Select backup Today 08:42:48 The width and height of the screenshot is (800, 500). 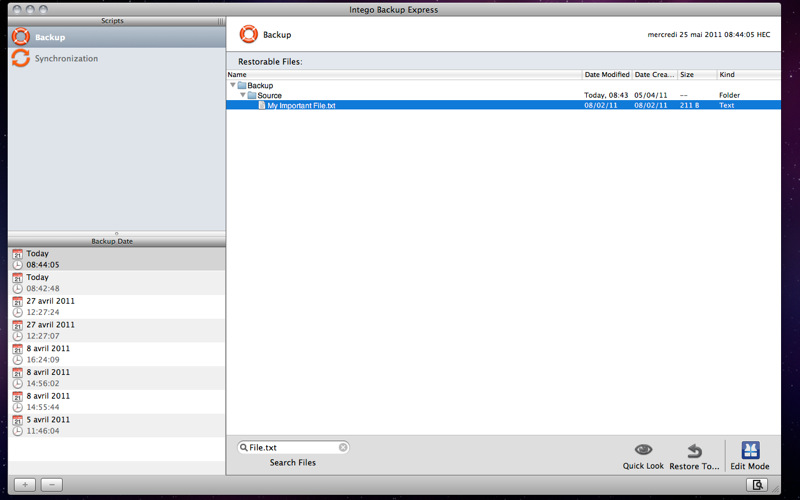[x=116, y=283]
